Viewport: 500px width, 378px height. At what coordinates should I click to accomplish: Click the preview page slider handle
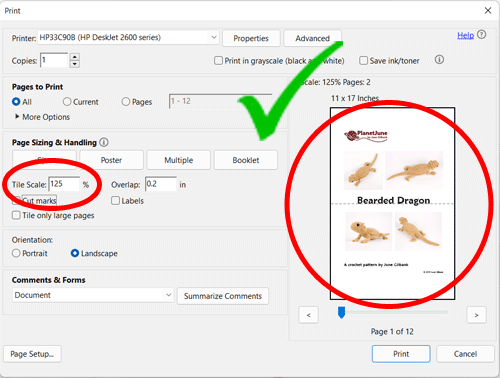coord(341,313)
